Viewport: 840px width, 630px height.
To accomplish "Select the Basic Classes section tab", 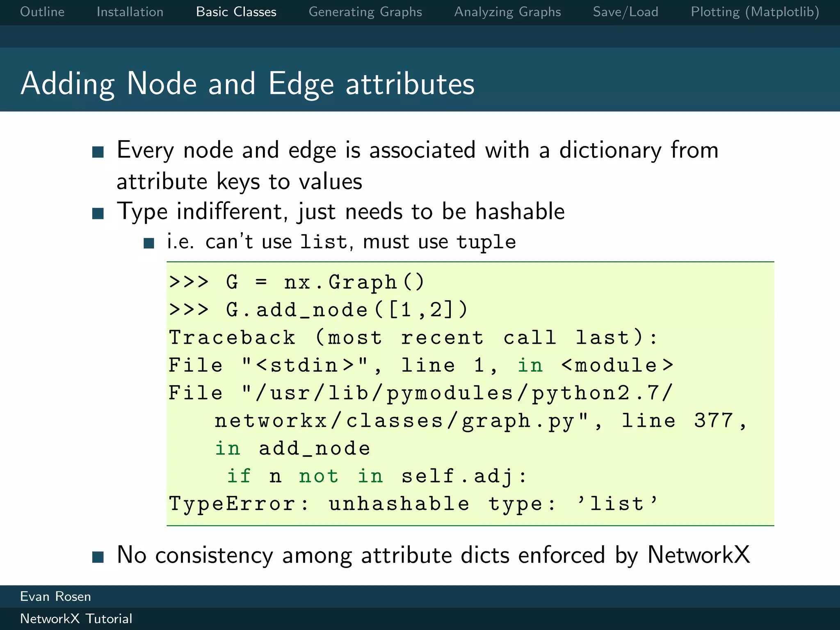I will coord(236,12).
